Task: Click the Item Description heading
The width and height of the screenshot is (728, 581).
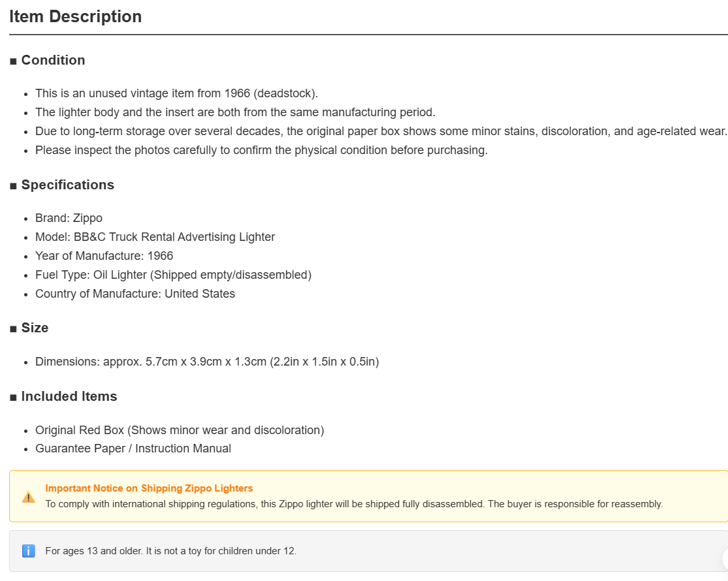Action: 75,17
